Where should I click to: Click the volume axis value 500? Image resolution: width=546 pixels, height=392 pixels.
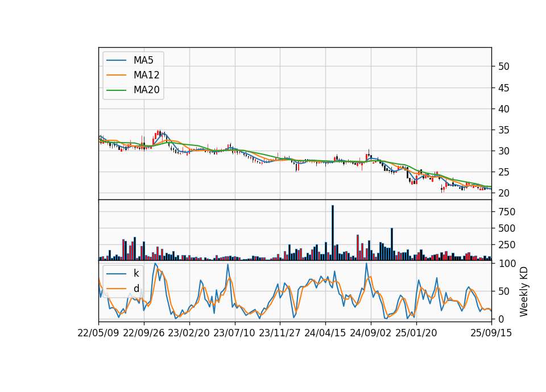(507, 228)
